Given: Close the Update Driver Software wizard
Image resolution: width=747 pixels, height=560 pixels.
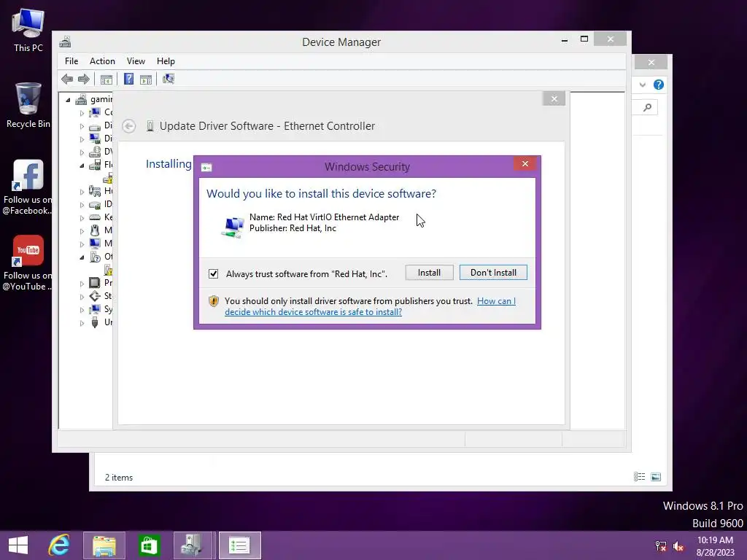Looking at the screenshot, I should [554, 98].
